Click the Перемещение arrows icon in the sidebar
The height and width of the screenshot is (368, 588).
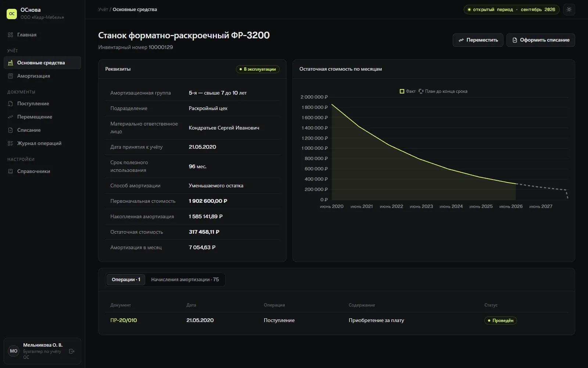point(10,117)
